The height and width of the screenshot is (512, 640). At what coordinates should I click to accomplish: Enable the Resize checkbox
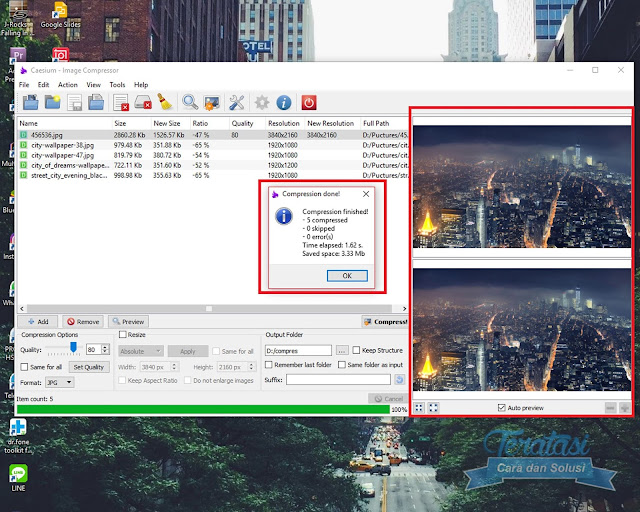tap(122, 334)
